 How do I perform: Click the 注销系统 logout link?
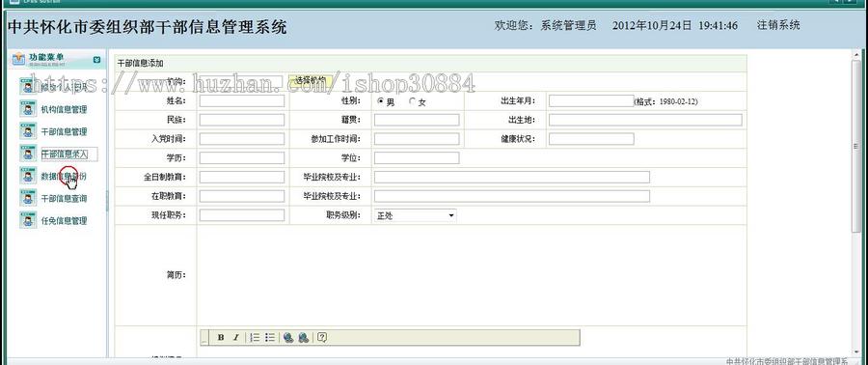[x=778, y=25]
